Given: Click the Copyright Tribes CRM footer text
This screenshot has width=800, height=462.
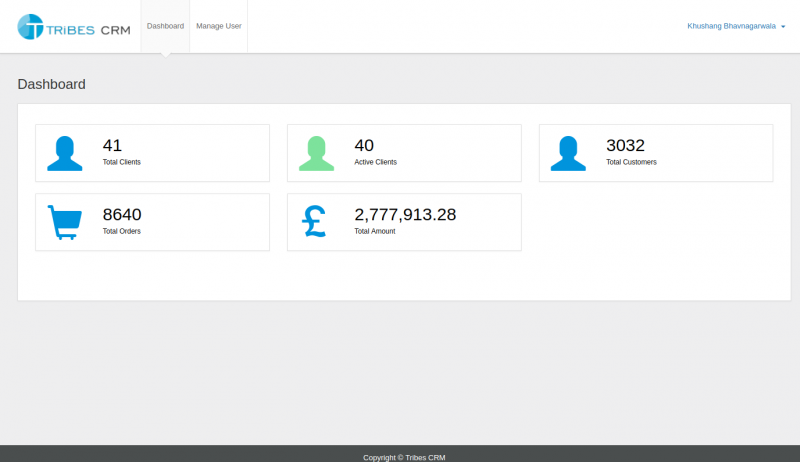Looking at the screenshot, I should [404, 457].
